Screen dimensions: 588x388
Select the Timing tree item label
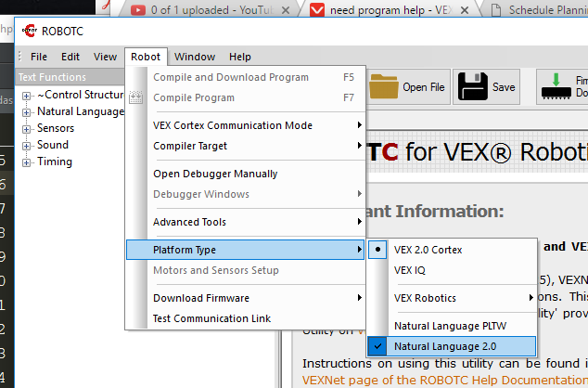click(55, 162)
